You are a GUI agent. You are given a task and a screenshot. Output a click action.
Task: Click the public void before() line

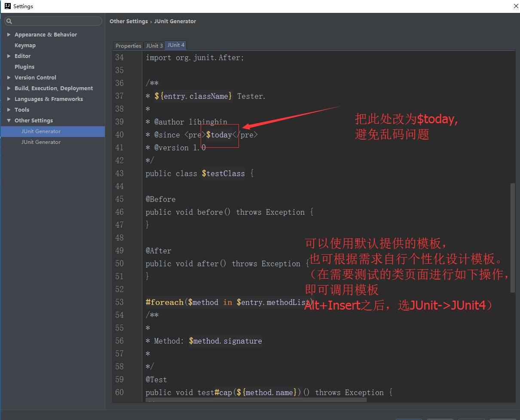click(229, 212)
